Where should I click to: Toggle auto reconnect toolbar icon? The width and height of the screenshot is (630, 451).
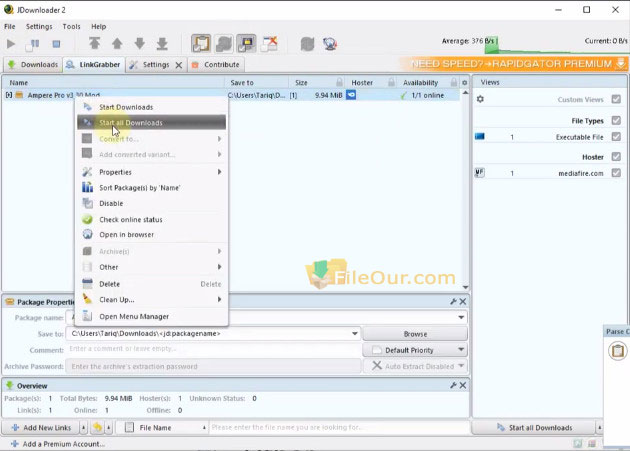224,44
